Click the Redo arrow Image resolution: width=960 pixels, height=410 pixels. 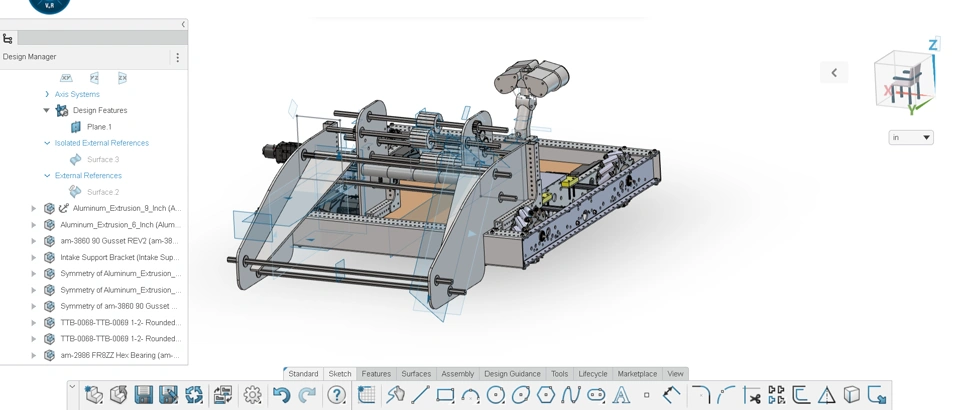307,395
